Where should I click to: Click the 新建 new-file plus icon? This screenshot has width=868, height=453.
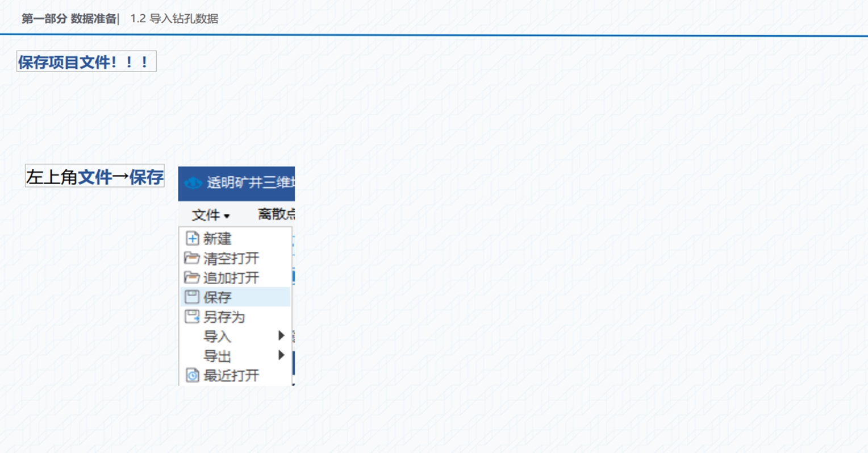coord(193,238)
